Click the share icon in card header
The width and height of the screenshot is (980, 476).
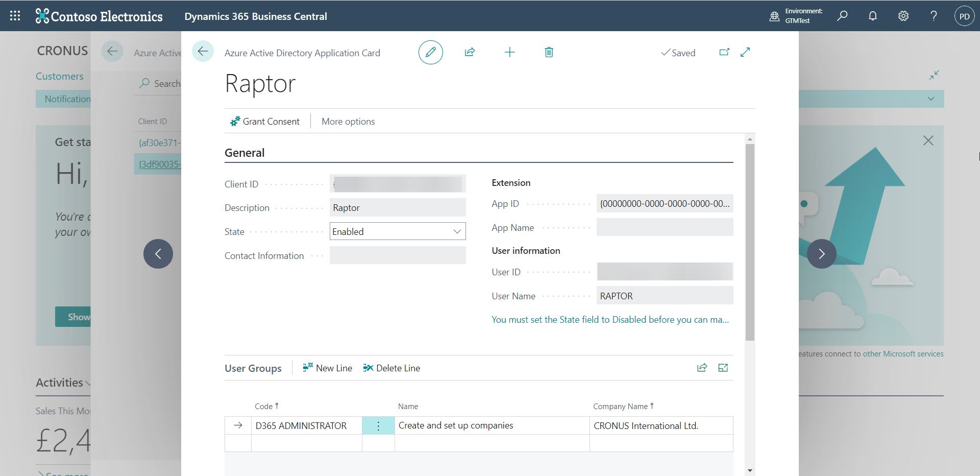(470, 52)
